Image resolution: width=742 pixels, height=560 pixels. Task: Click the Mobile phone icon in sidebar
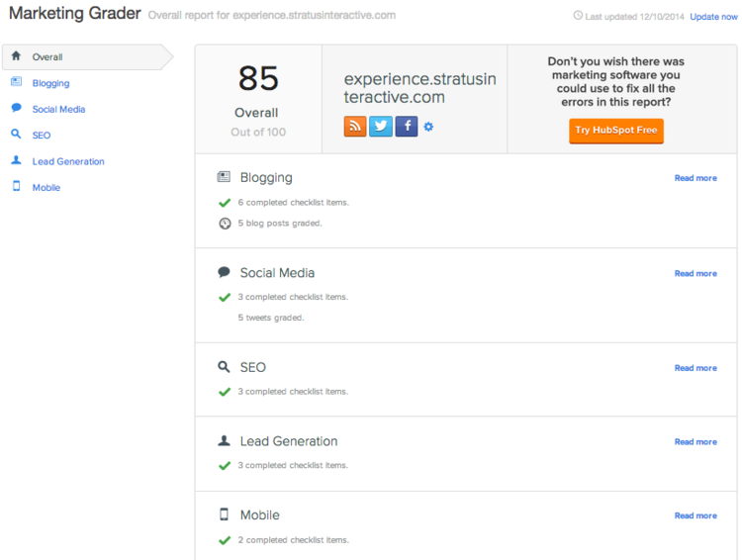point(16,186)
